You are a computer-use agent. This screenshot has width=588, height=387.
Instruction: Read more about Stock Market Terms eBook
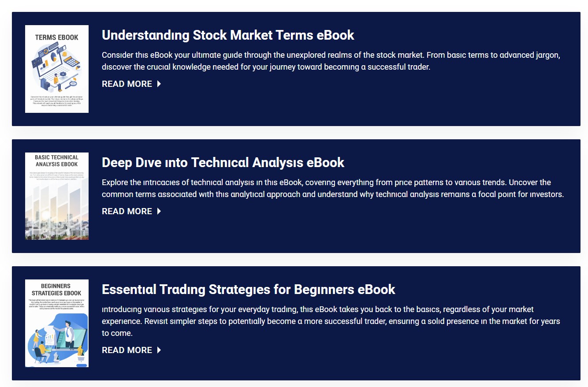pos(127,84)
